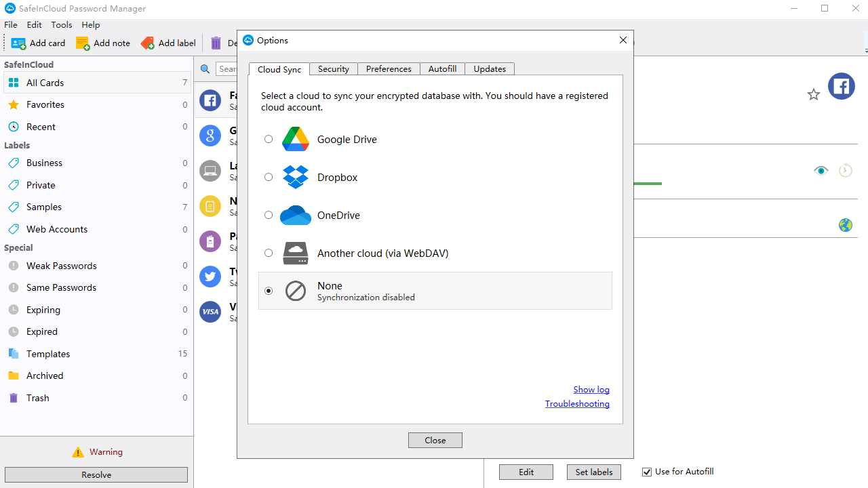
Task: Favorite the Facebook card using the star icon
Action: tap(813, 94)
